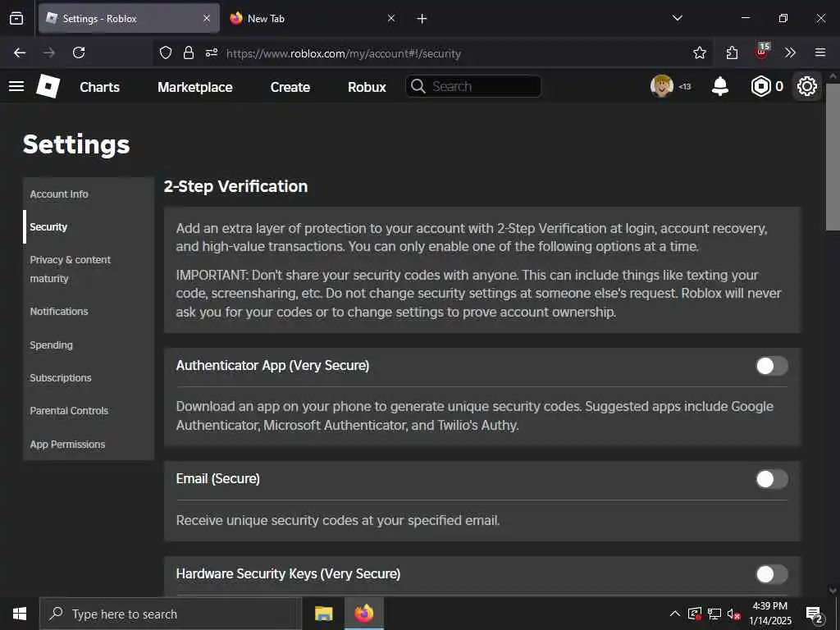Show more toolbar tools chevrons
Viewport: 840px width, 630px height.
point(790,52)
